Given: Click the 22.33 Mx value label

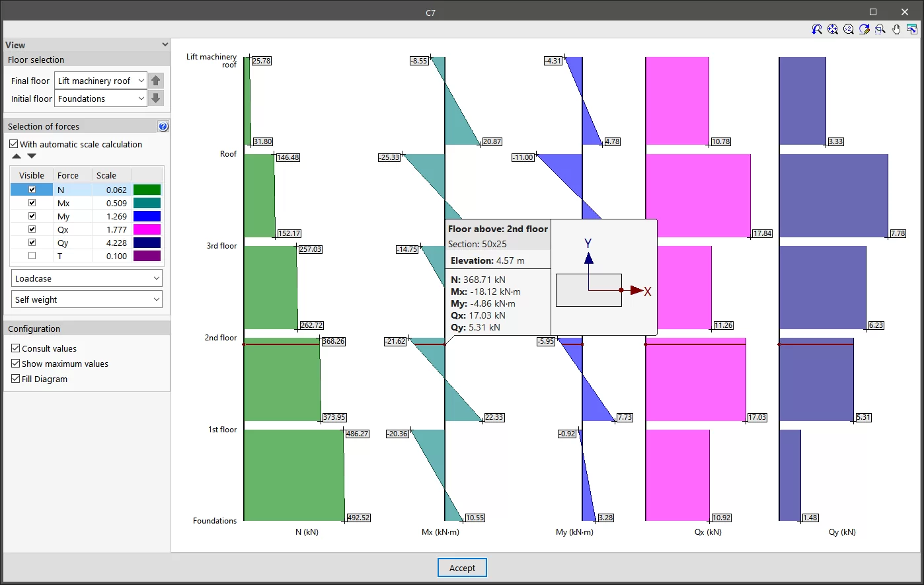Looking at the screenshot, I should (494, 417).
